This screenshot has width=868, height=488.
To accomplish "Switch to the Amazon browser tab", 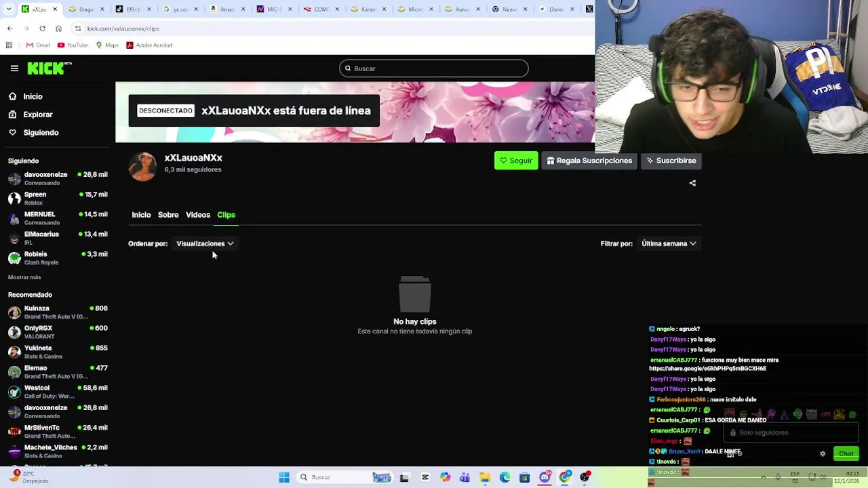I will (226, 9).
